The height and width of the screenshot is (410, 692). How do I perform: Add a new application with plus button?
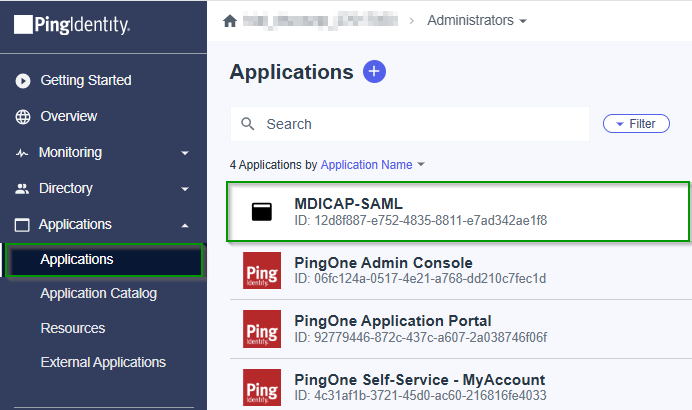click(374, 71)
